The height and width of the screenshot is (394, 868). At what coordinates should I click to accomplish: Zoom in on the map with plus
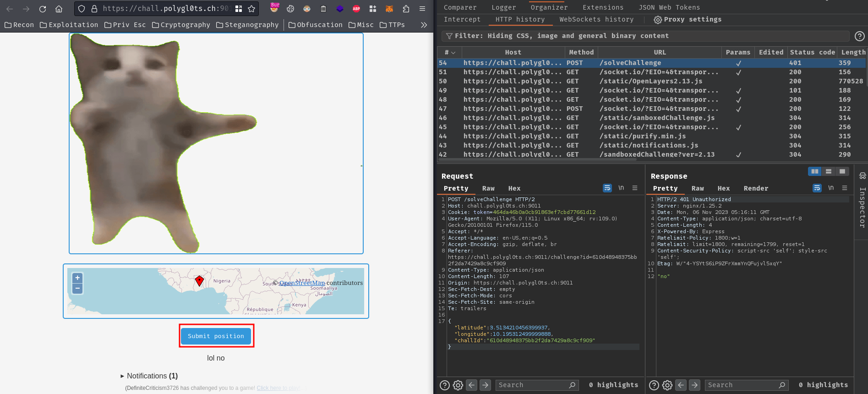pos(78,278)
